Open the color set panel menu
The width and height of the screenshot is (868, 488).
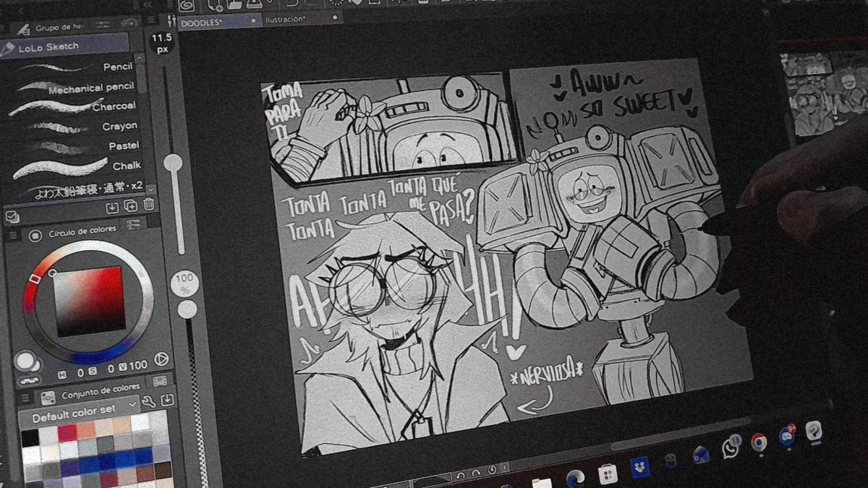point(25,398)
